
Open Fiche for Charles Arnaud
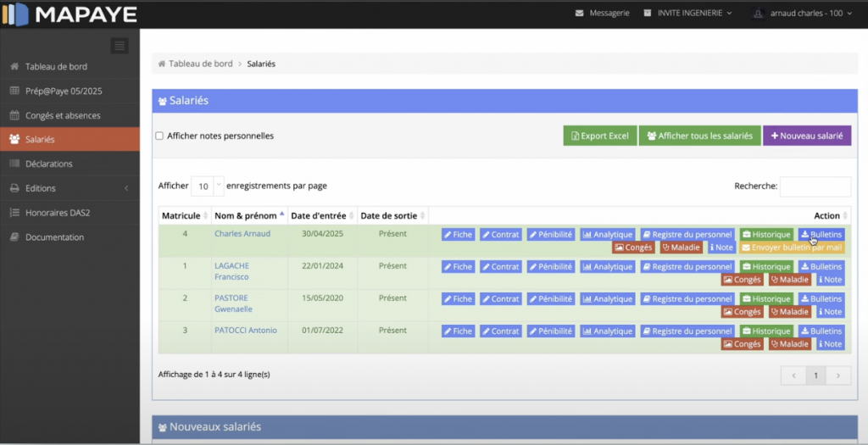click(458, 235)
